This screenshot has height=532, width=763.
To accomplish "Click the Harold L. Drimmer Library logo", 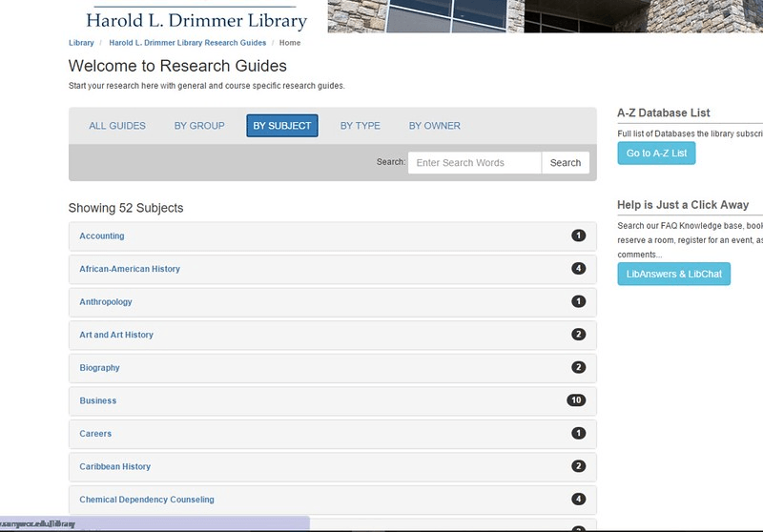I will coord(196,18).
